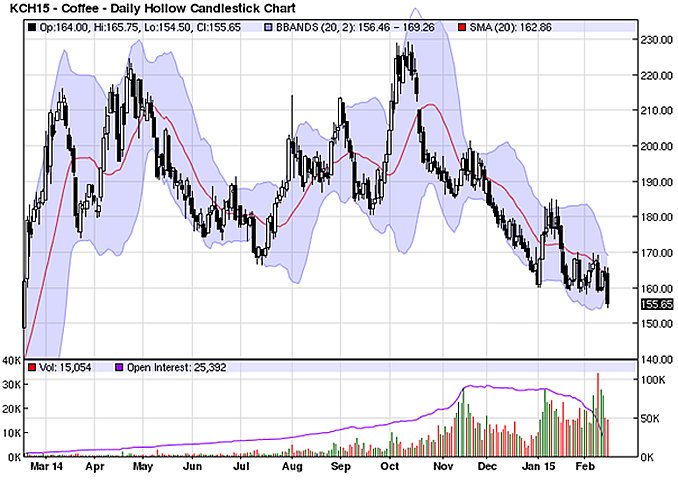The height and width of the screenshot is (496, 678).
Task: Click the Oct date axis label
Action: pos(390,466)
